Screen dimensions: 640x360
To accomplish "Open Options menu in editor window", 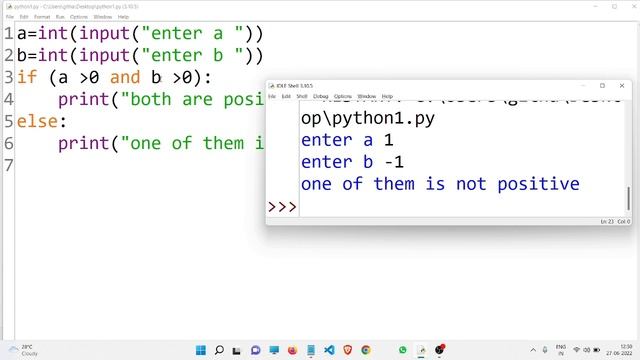I will [x=79, y=17].
